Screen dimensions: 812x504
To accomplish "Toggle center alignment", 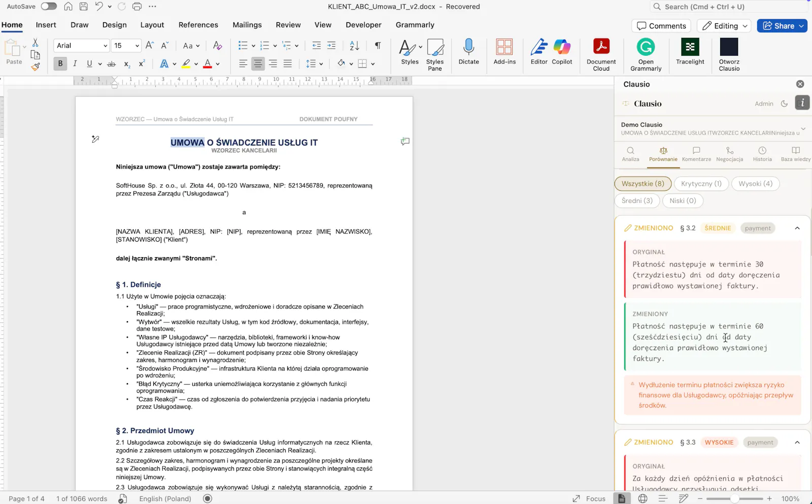I will 258,64.
